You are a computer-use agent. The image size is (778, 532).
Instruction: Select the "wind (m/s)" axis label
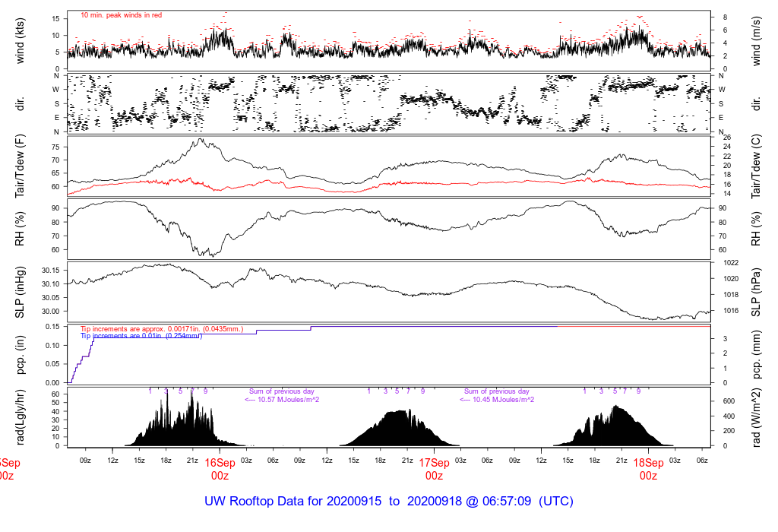point(756,41)
